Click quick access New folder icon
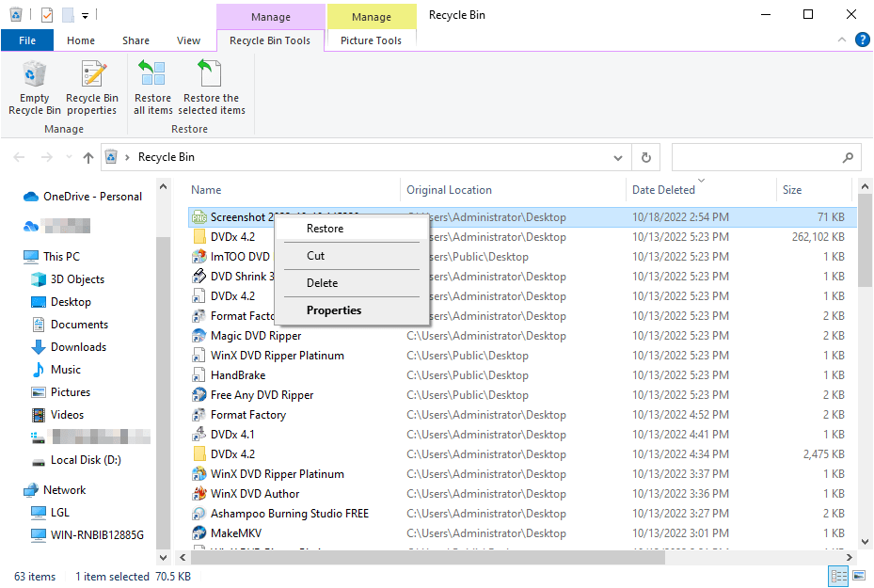This screenshot has height=588, width=874. pyautogui.click(x=68, y=15)
